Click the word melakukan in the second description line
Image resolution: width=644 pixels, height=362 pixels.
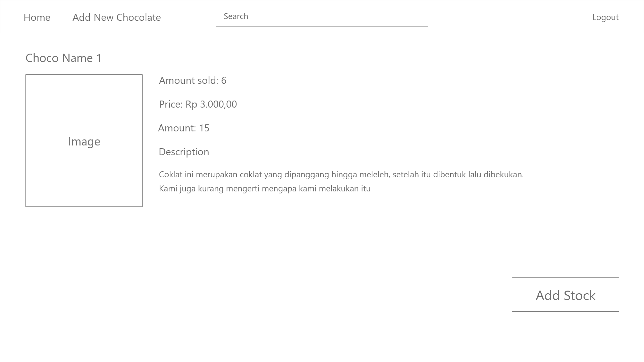338,188
